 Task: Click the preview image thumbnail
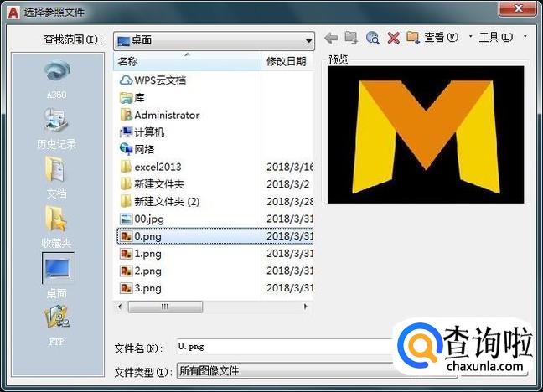coord(426,135)
